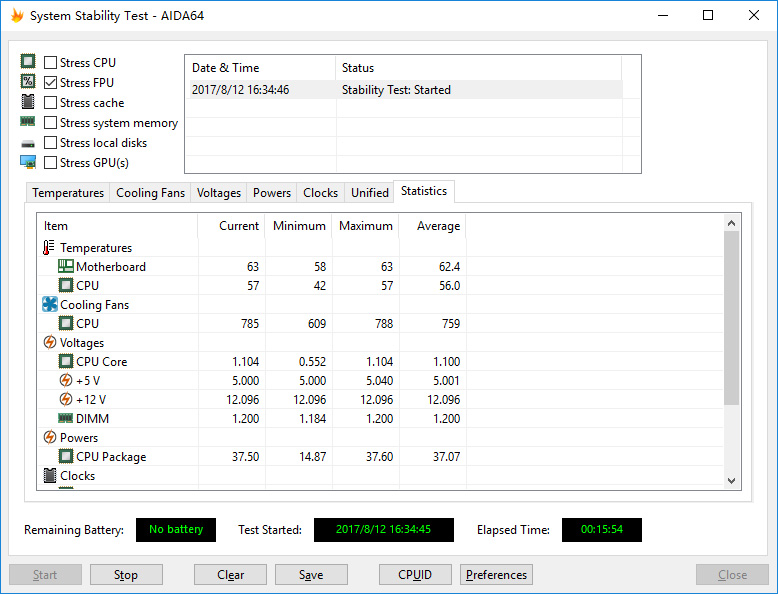Viewport: 778px width, 594px height.
Task: Click the Minimum column header
Action: click(298, 226)
